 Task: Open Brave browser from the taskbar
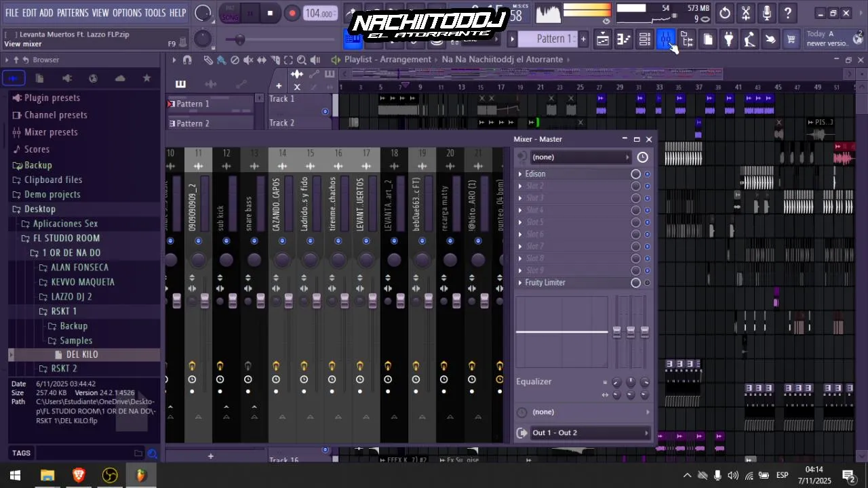(79, 476)
